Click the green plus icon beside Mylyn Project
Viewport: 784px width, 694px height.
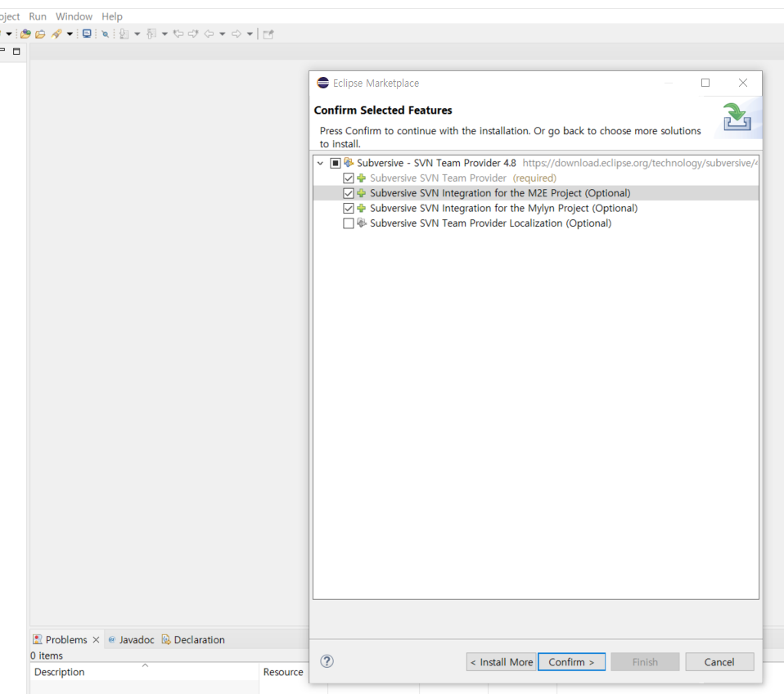click(361, 208)
